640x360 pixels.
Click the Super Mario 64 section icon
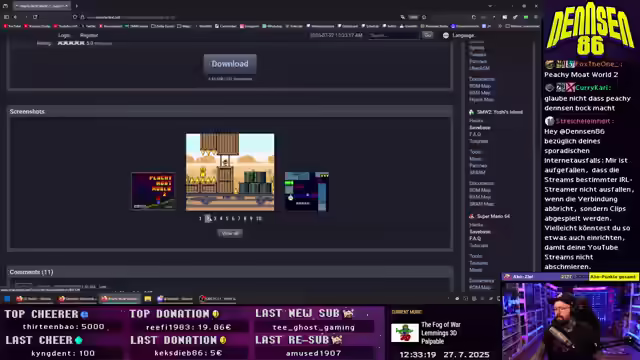coord(471,216)
